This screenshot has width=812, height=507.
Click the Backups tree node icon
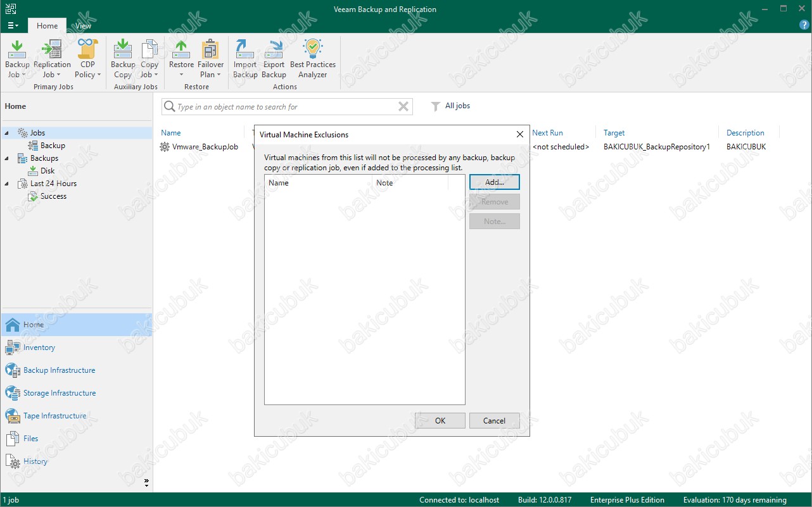pyautogui.click(x=23, y=158)
